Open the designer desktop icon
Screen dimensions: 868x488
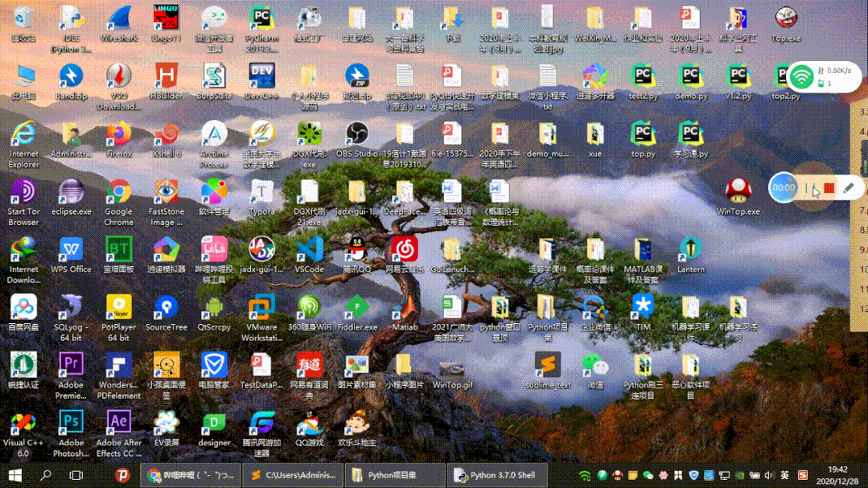(214, 429)
